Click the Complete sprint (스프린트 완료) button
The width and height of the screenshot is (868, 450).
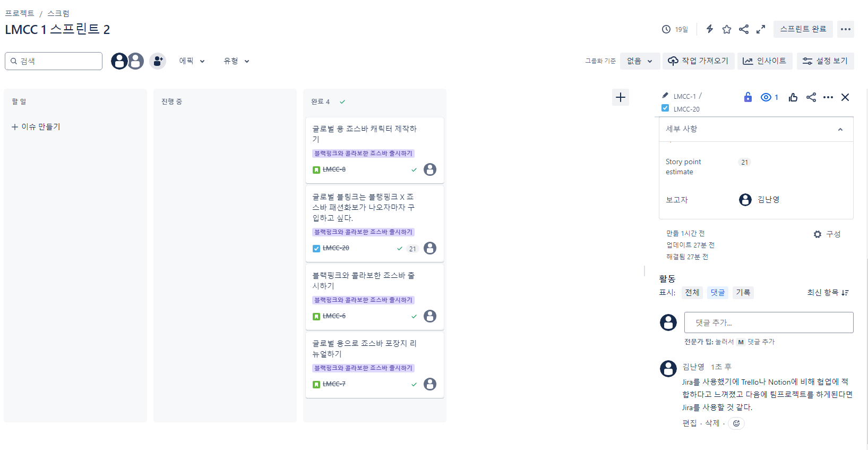803,29
